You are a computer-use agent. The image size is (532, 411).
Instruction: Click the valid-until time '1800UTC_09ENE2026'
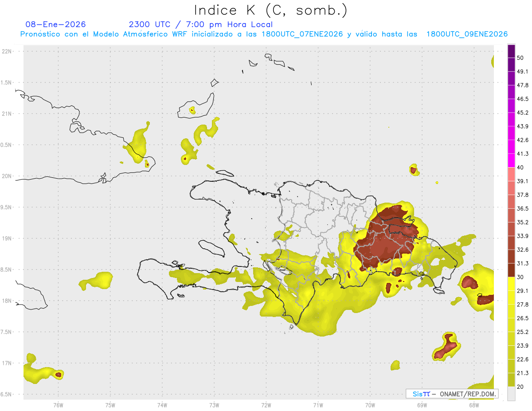click(467, 34)
